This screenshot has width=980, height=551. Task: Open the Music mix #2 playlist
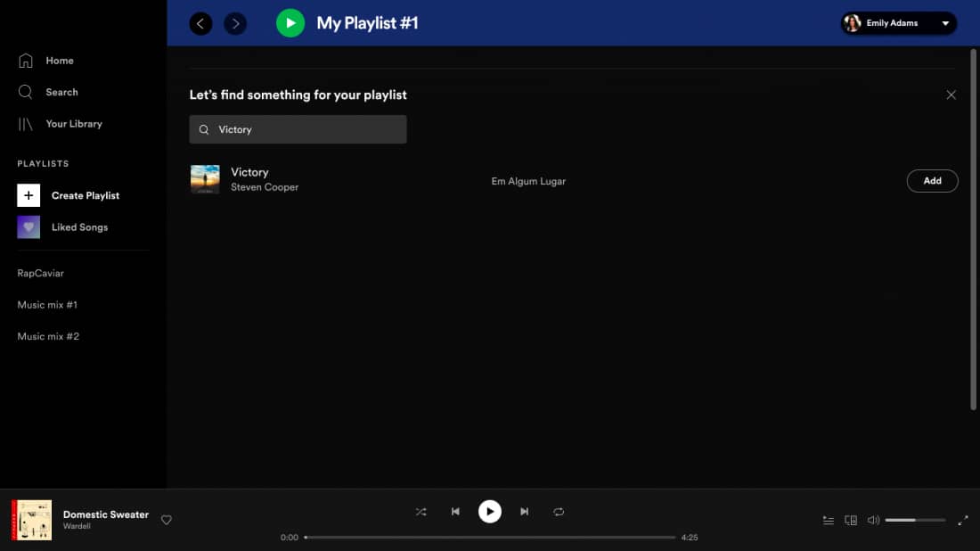(x=48, y=336)
